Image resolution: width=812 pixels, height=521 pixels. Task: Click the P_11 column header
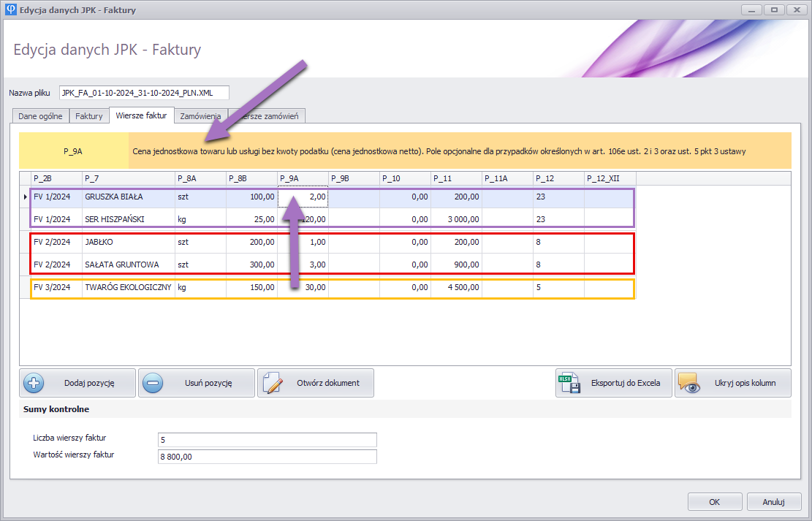pos(456,178)
